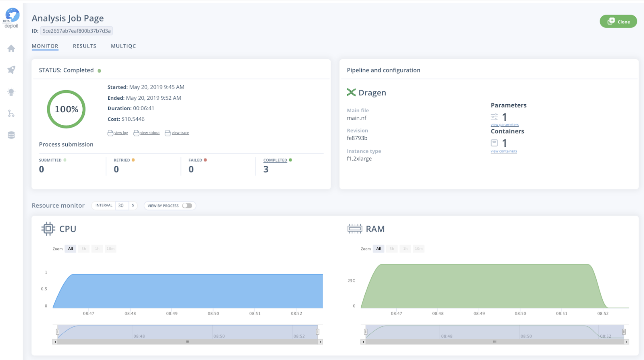
Task: Grab CPU navigator left range handle
Action: [57, 332]
